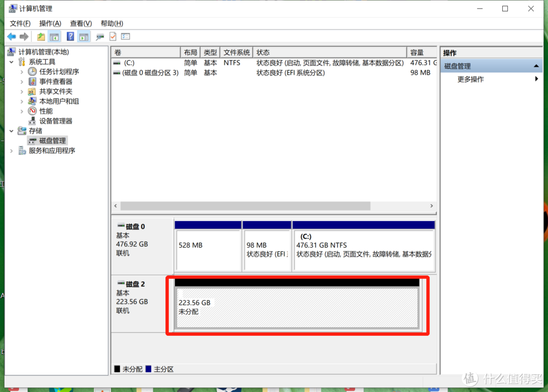The width and height of the screenshot is (548, 392).
Task: Click the blue Help question mark icon
Action: point(70,37)
